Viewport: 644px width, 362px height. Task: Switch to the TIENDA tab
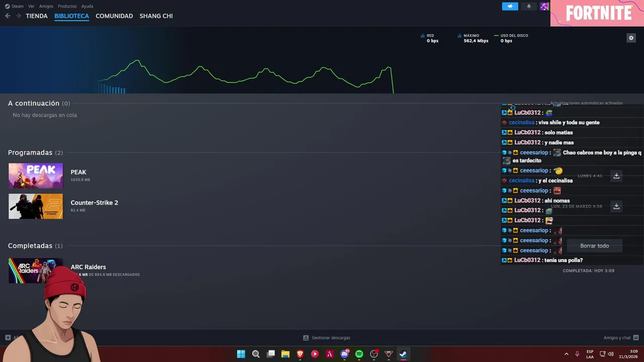(x=37, y=16)
